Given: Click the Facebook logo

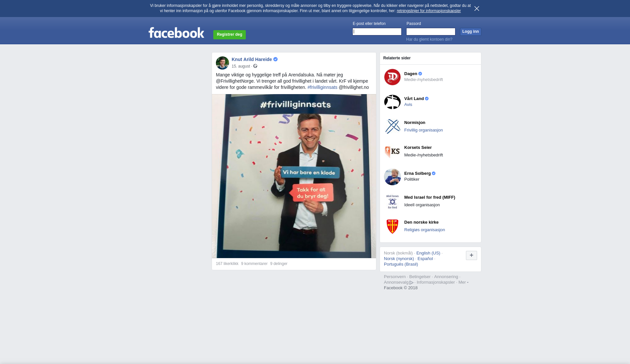Looking at the screenshot, I should click(176, 33).
